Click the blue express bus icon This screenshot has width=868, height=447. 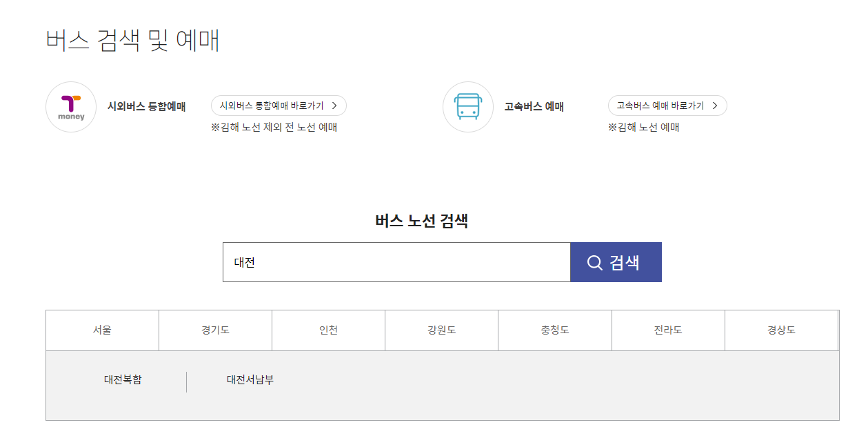468,107
